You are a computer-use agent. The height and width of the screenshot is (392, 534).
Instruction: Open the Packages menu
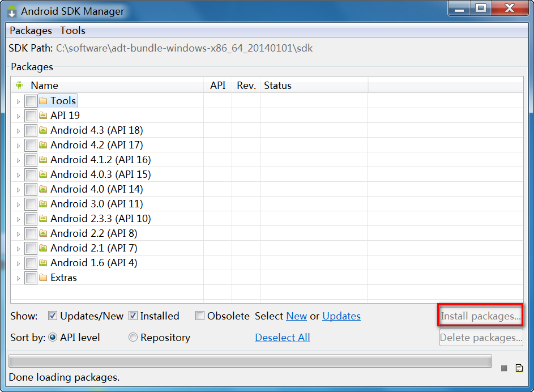(x=31, y=31)
